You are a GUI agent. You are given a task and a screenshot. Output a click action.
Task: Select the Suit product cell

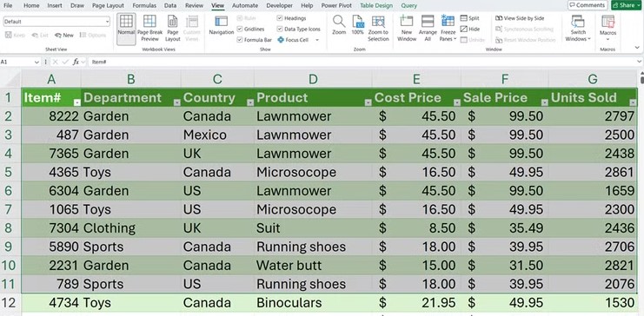point(313,228)
